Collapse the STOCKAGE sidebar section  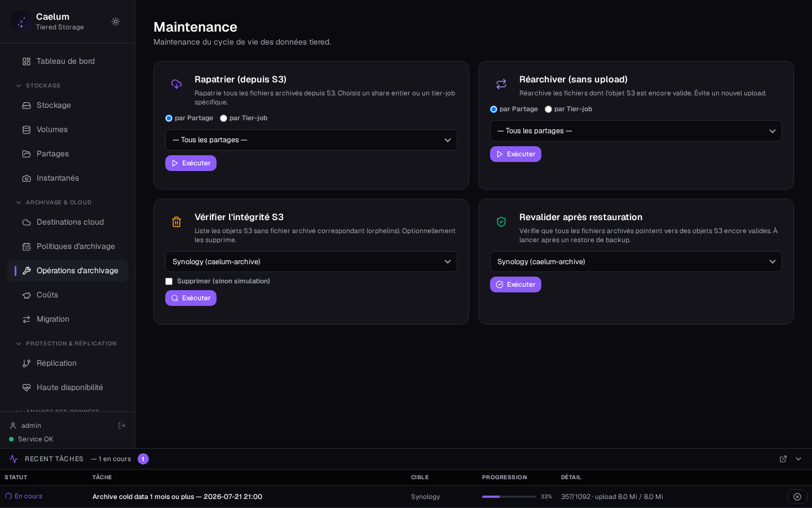point(19,86)
